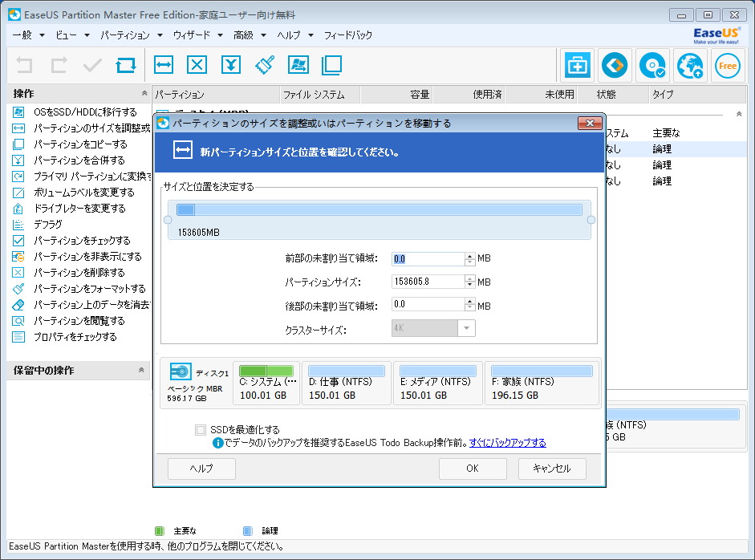Open the ウィザード menu
The width and height of the screenshot is (755, 560).
(198, 35)
